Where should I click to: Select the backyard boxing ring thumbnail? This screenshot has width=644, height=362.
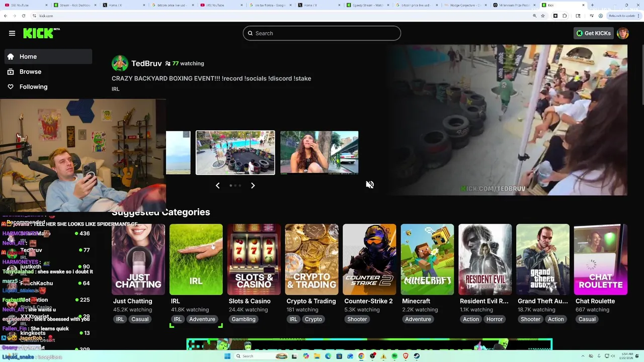click(x=235, y=153)
